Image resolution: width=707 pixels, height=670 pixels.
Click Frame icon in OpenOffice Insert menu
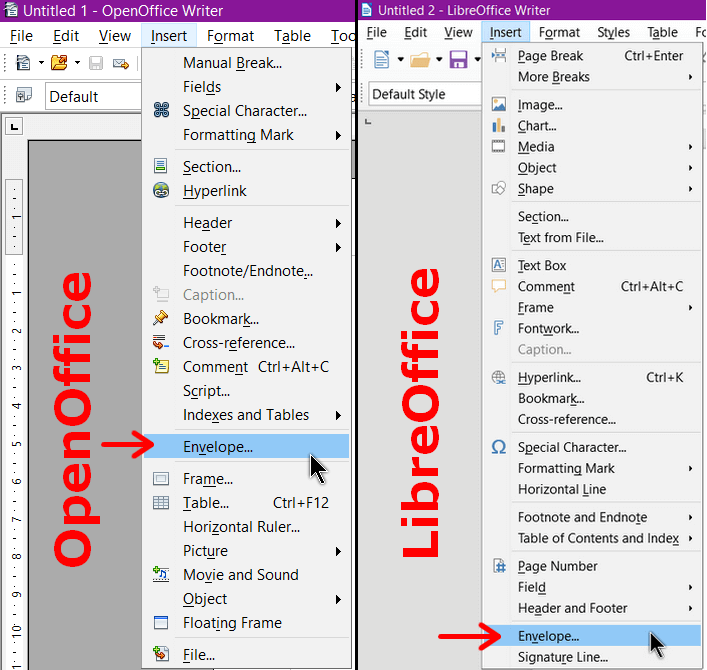click(x=161, y=478)
